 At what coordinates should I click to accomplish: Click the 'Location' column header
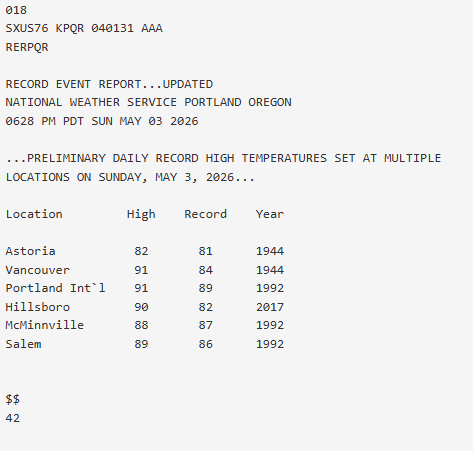[x=34, y=214]
